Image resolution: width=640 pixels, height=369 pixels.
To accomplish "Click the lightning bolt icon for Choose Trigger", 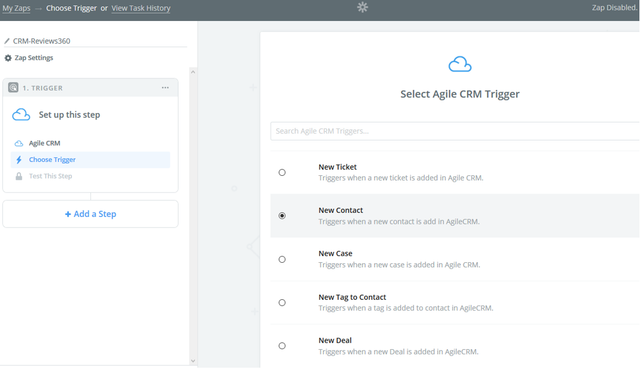I will coord(19,160).
